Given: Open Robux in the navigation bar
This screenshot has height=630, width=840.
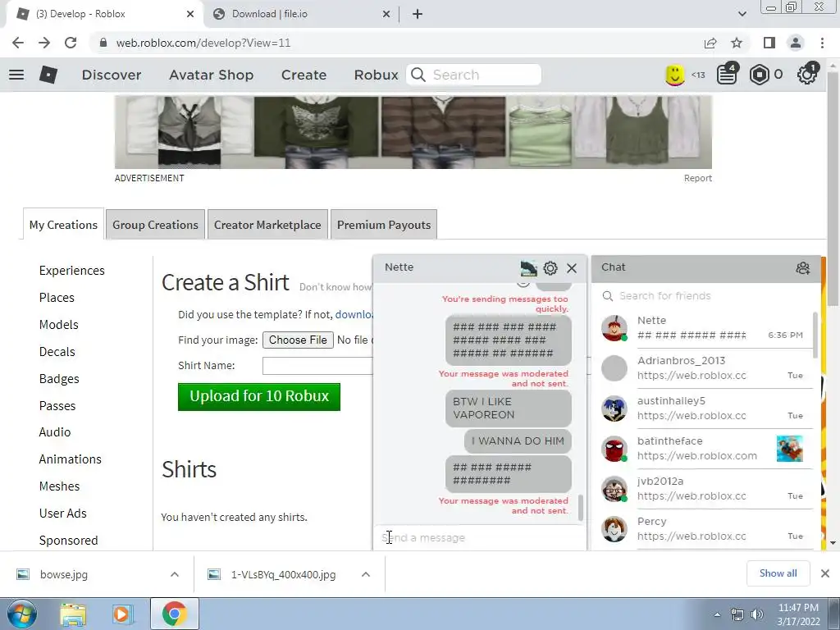Looking at the screenshot, I should pos(376,75).
